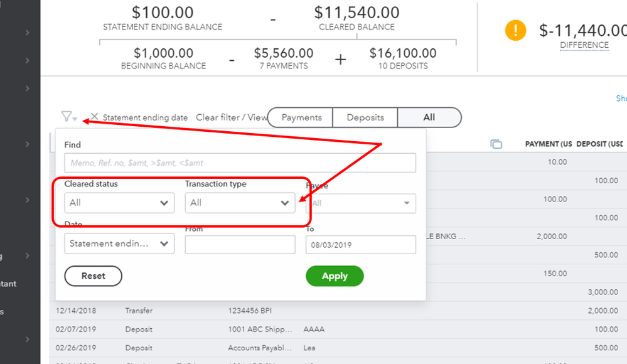Switch to the Deposits tab
Screen dimensions: 627x364
tap(365, 117)
